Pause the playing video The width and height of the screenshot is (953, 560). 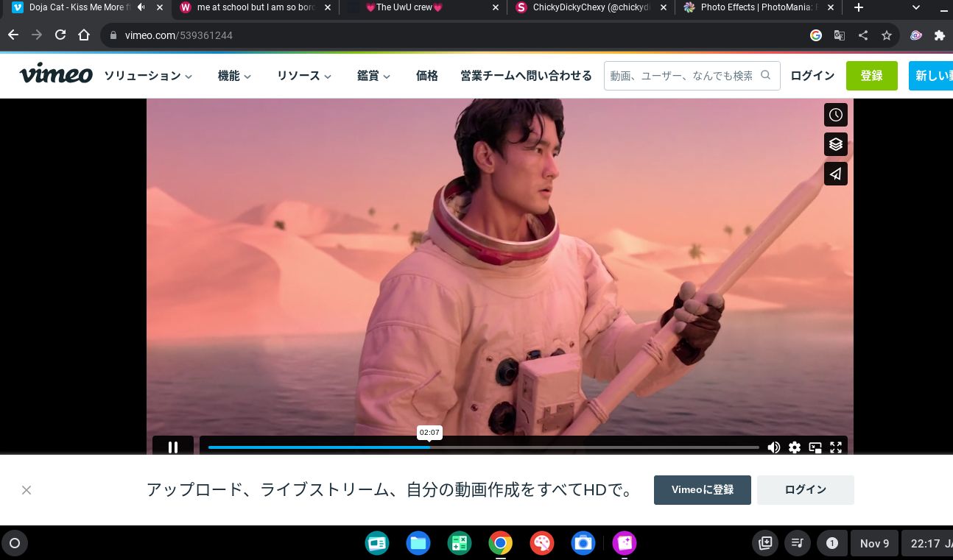[x=173, y=447]
